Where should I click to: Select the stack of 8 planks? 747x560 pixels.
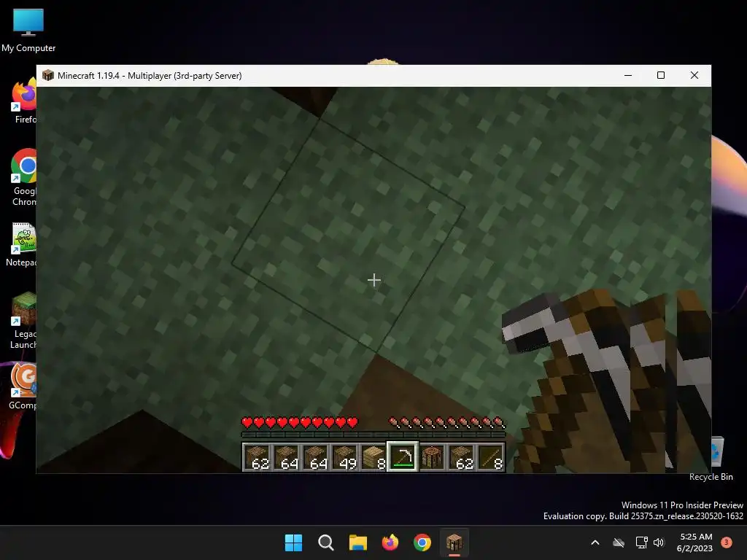(373, 457)
